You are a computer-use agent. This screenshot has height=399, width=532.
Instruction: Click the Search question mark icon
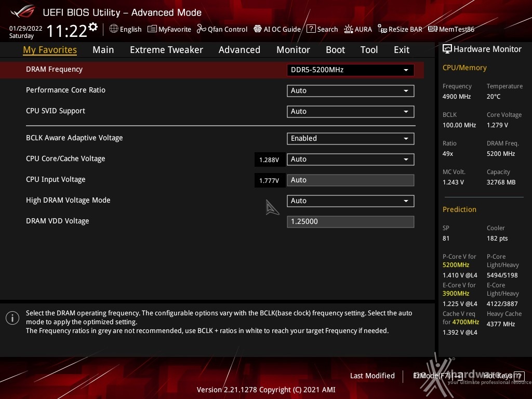311,29
